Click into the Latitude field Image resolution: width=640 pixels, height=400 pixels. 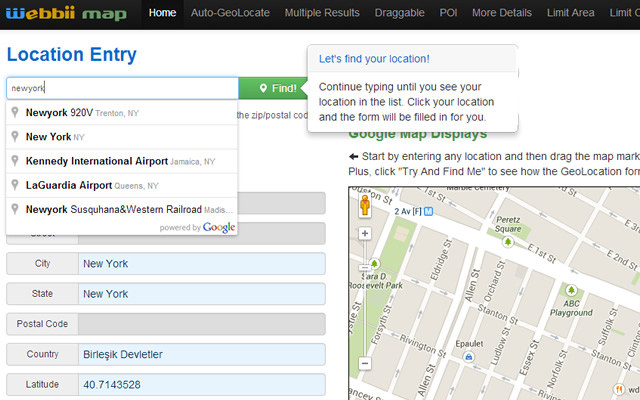(x=201, y=385)
